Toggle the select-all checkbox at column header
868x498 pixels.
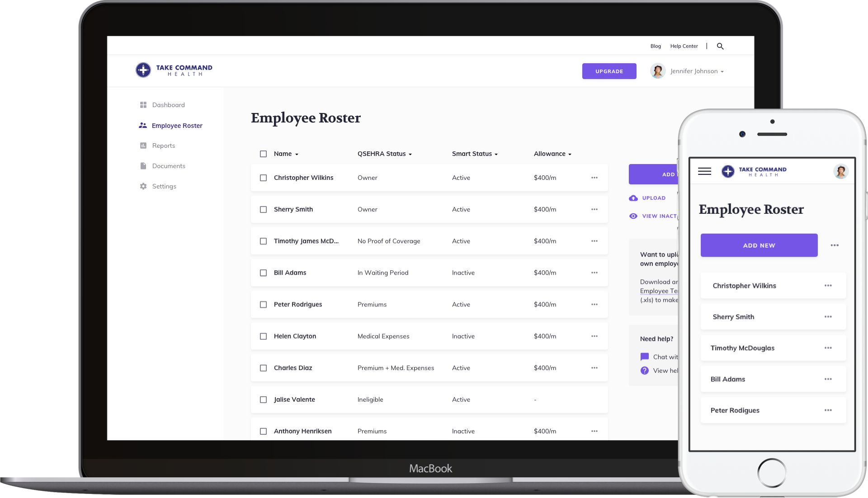tap(263, 154)
